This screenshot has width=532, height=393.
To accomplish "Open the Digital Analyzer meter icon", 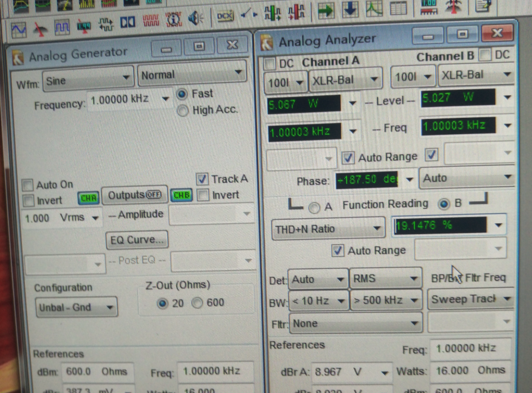I will [84, 26].
